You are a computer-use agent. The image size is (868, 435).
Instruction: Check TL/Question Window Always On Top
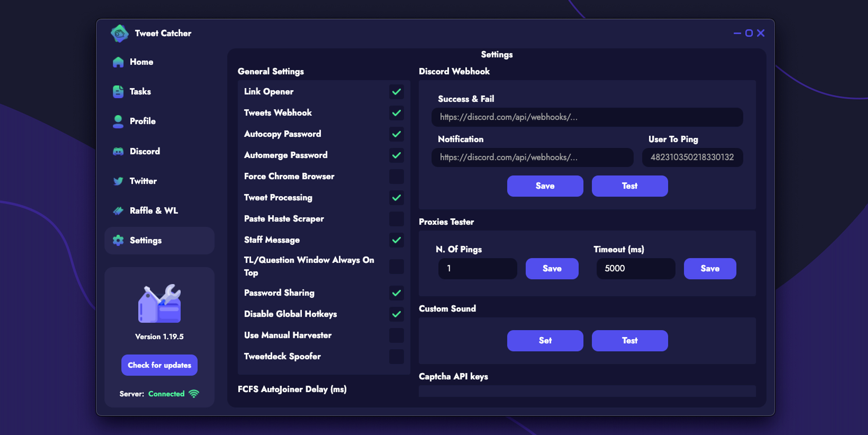click(x=396, y=266)
